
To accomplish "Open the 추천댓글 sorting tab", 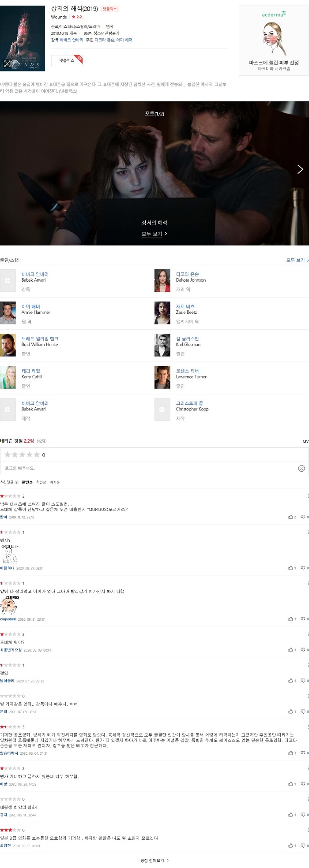I will pyautogui.click(x=7, y=482).
